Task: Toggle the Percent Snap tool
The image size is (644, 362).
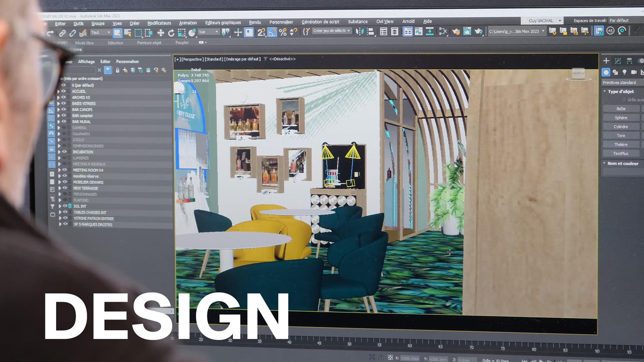Action: click(283, 32)
